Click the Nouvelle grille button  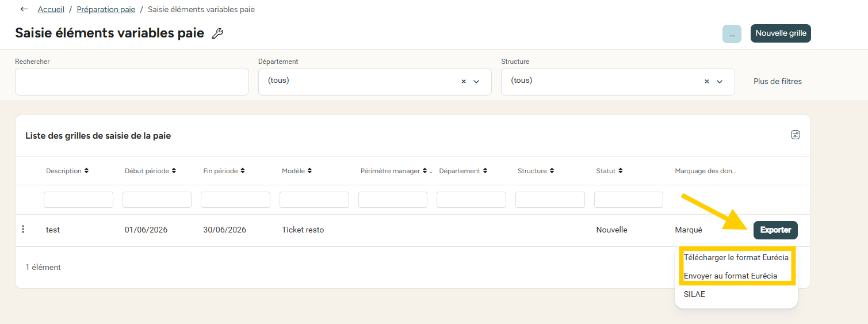781,33
